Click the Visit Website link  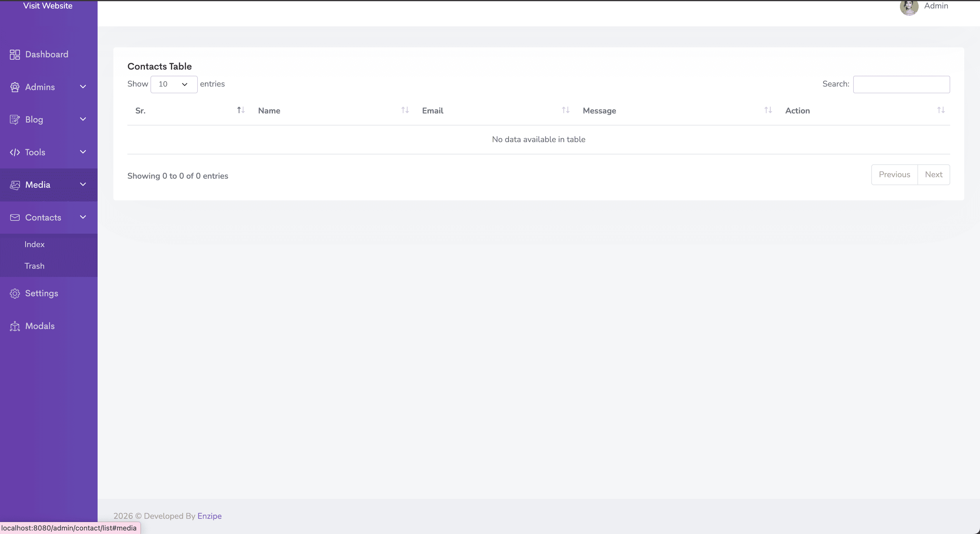pyautogui.click(x=48, y=6)
